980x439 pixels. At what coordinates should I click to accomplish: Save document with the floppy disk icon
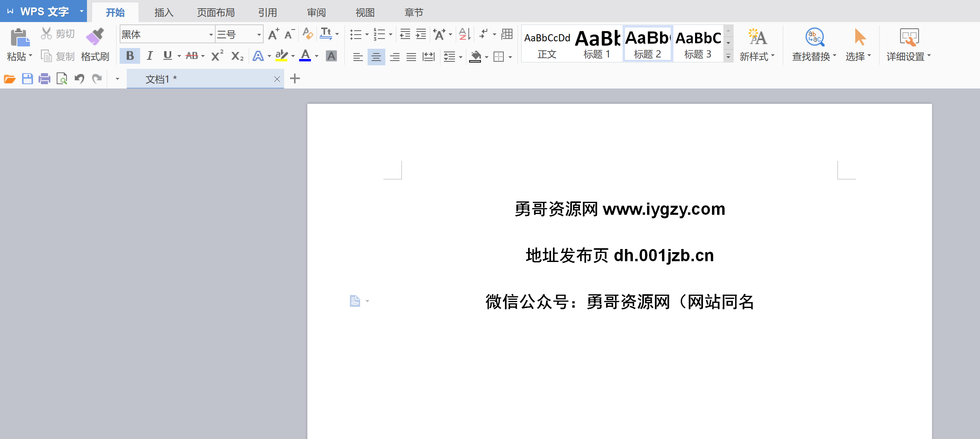point(27,79)
